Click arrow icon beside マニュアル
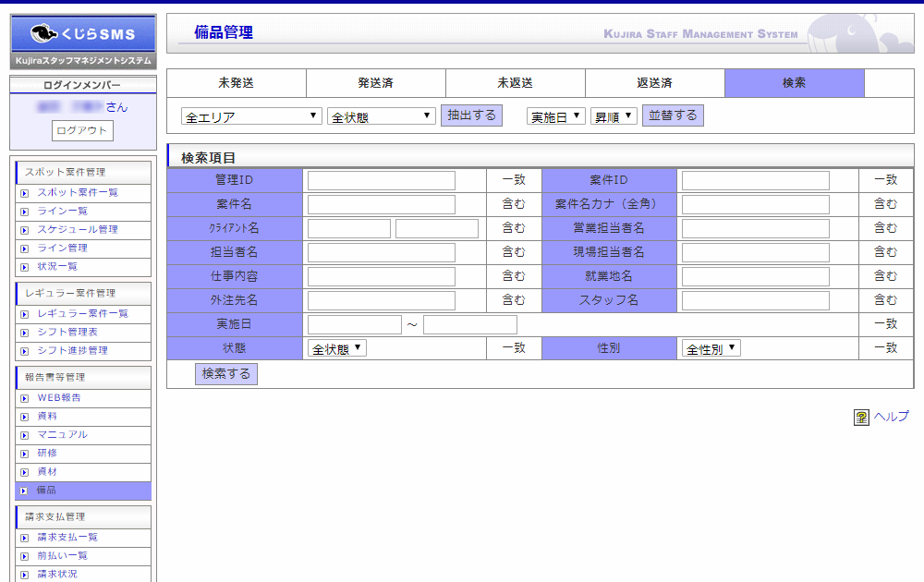The height and width of the screenshot is (582, 924). point(25,435)
